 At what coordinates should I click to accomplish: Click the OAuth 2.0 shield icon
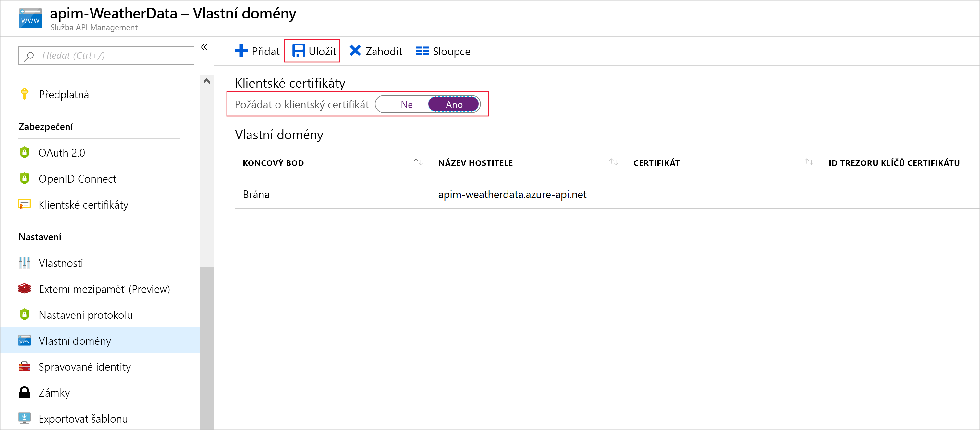(24, 152)
